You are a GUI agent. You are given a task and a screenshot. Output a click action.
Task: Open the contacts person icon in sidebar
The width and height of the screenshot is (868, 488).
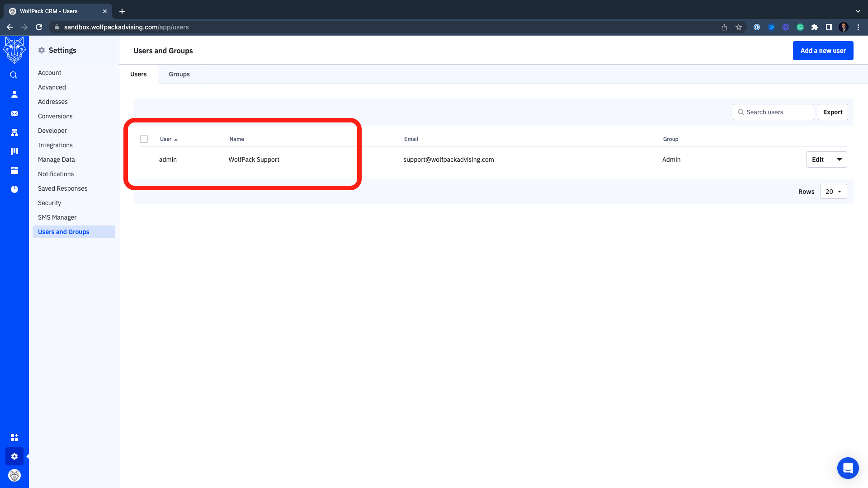(14, 94)
